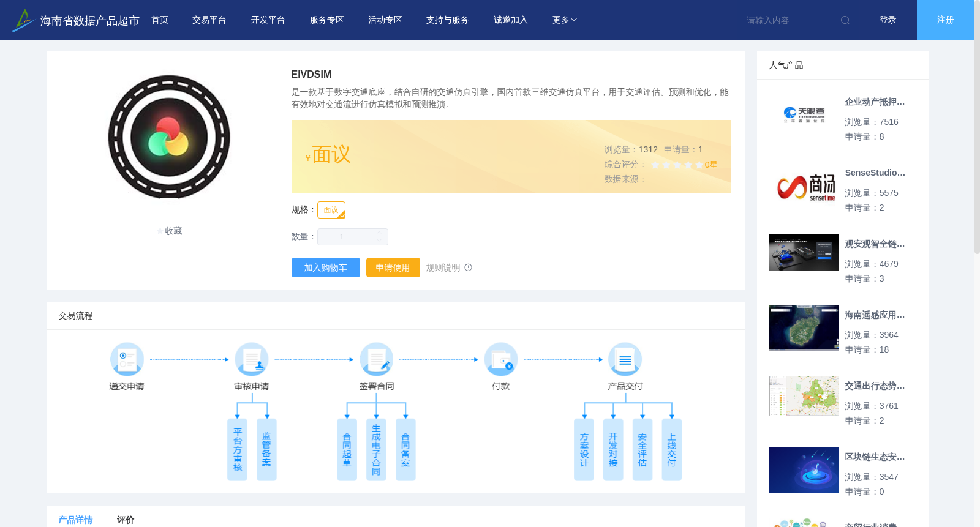The height and width of the screenshot is (527, 980).
Task: Open the 区块链生态安 product title
Action: [875, 457]
